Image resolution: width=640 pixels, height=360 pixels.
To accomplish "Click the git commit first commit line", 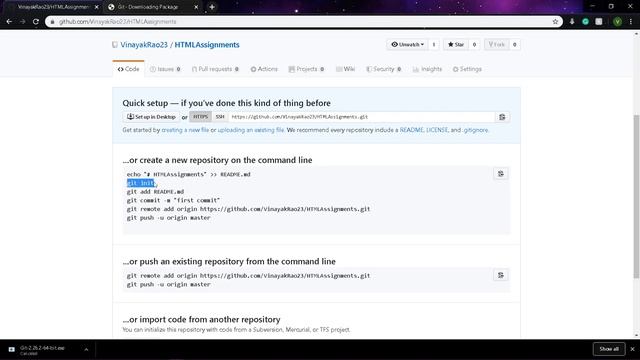I will [x=173, y=200].
